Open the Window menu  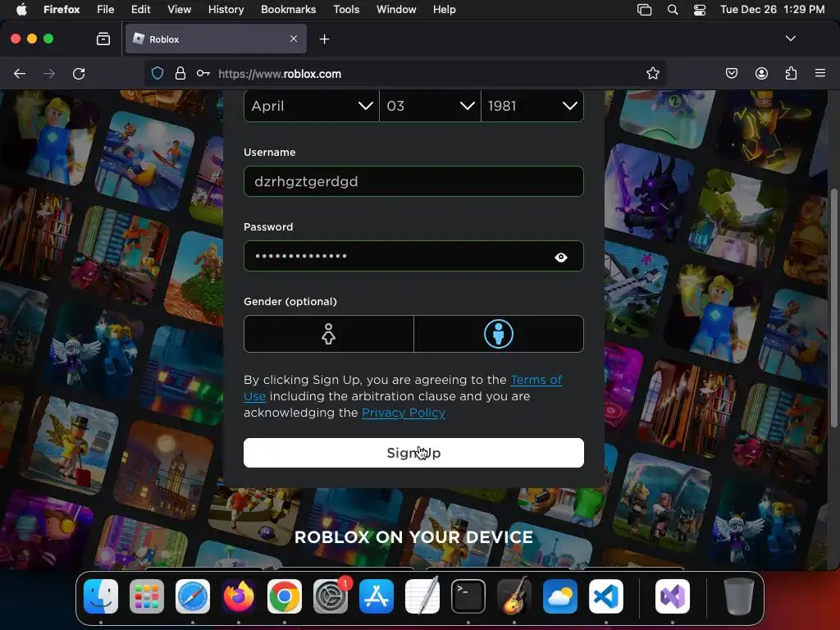click(396, 10)
